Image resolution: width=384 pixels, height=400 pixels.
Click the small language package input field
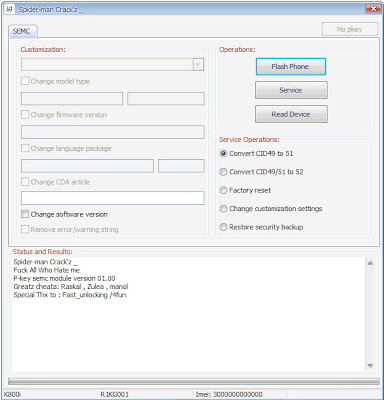pyautogui.click(x=181, y=166)
